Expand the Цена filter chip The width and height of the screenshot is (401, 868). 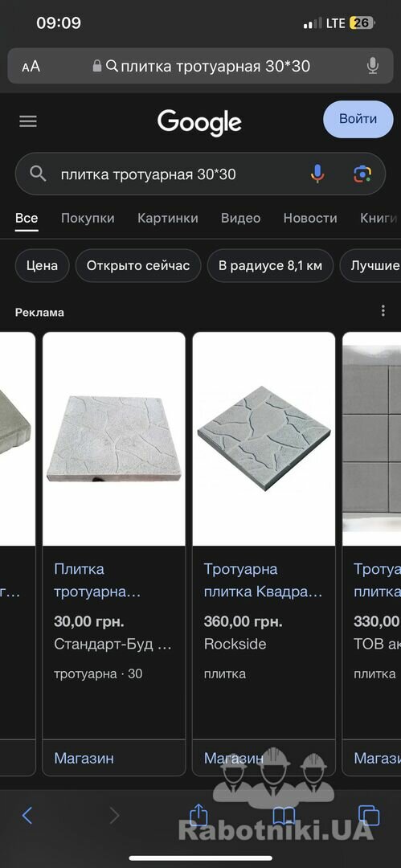[42, 266]
